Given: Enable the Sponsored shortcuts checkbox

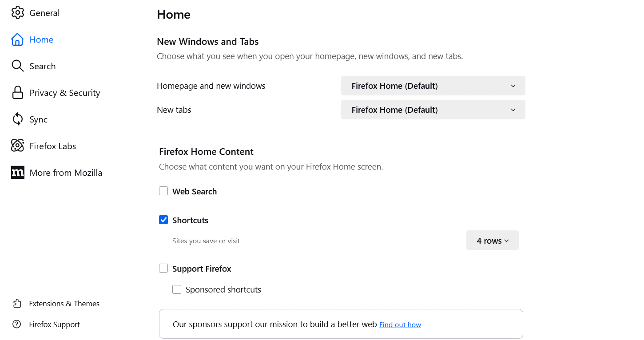Looking at the screenshot, I should [x=177, y=289].
